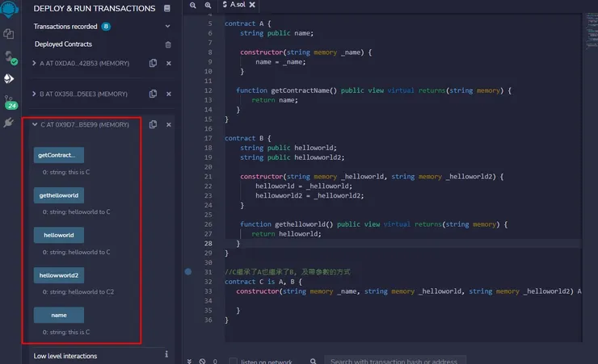Expand contract A at 0XDA0...42B53
Screen dimensions: 598x364
click(34, 63)
